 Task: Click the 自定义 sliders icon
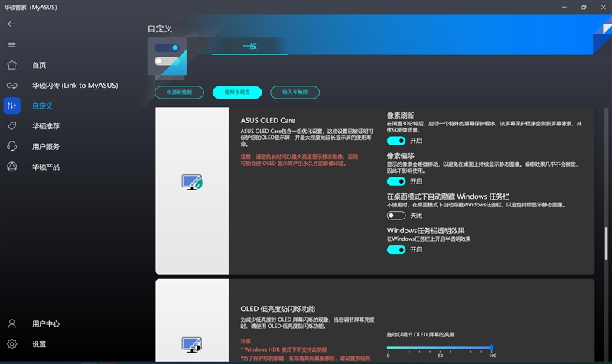point(11,106)
